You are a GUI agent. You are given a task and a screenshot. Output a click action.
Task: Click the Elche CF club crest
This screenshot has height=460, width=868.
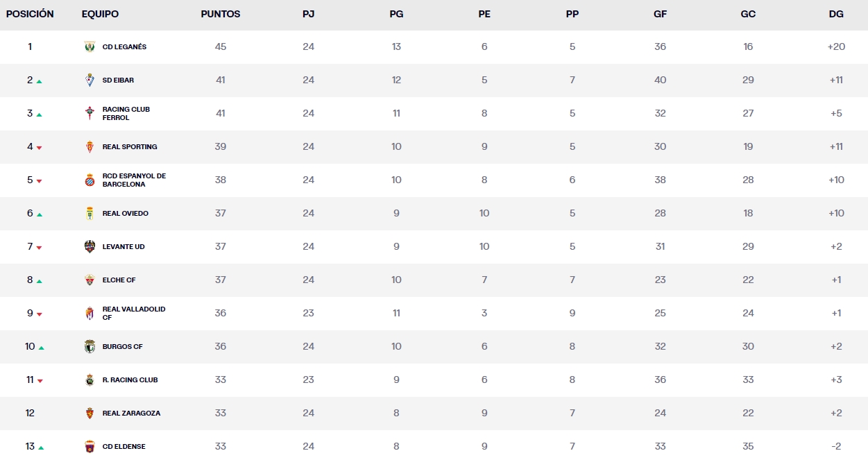click(89, 280)
